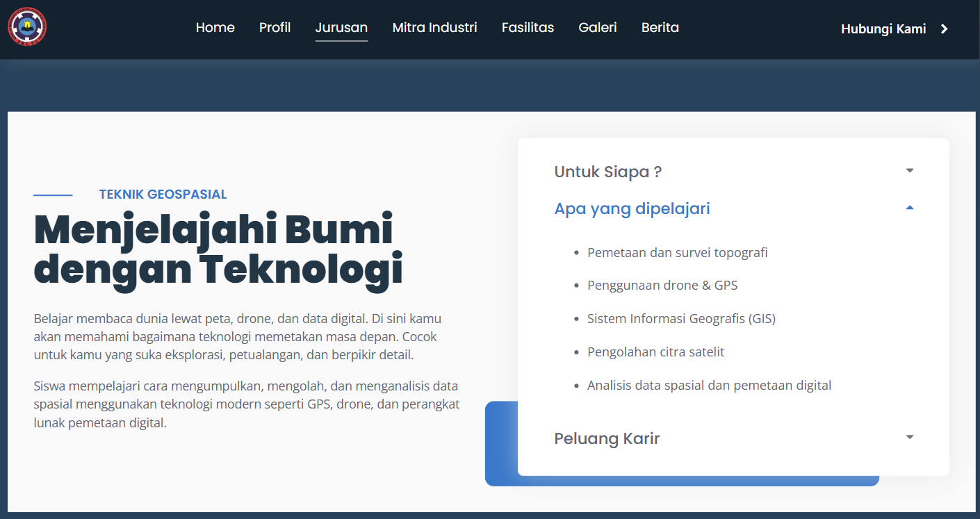The width and height of the screenshot is (980, 519).
Task: Expand the Untuk Siapa ? accordion title
Action: (607, 172)
